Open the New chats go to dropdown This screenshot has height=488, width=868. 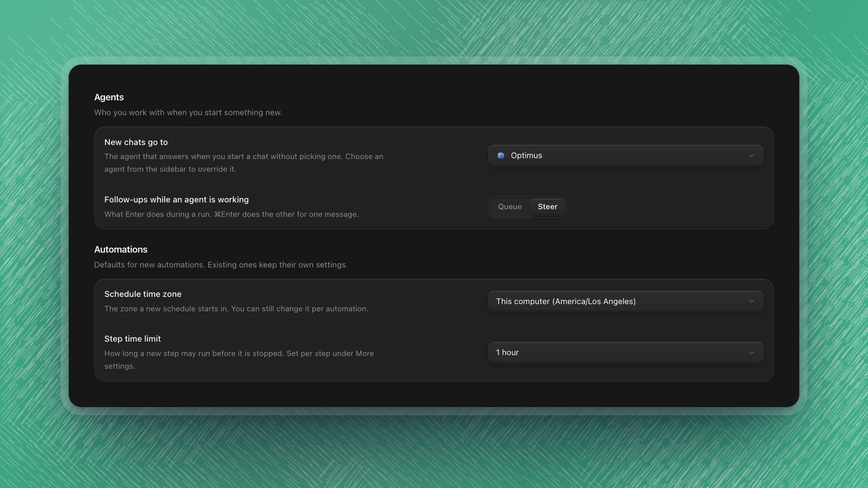626,155
